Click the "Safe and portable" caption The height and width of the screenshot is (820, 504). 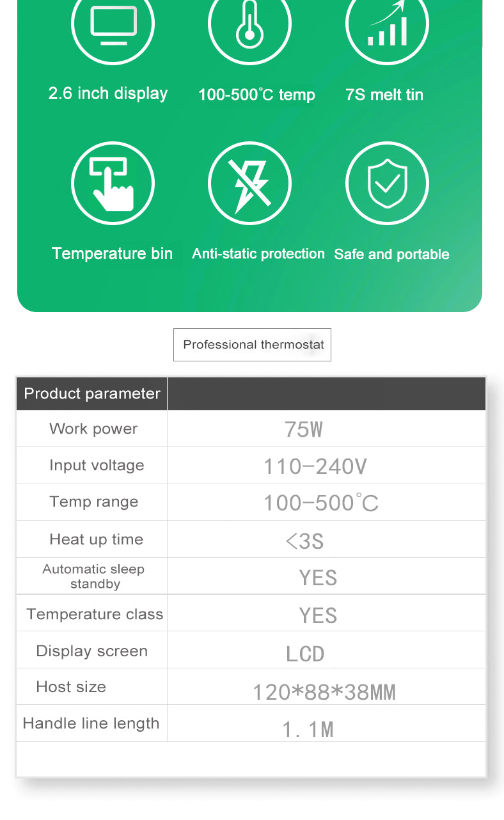coord(391,255)
